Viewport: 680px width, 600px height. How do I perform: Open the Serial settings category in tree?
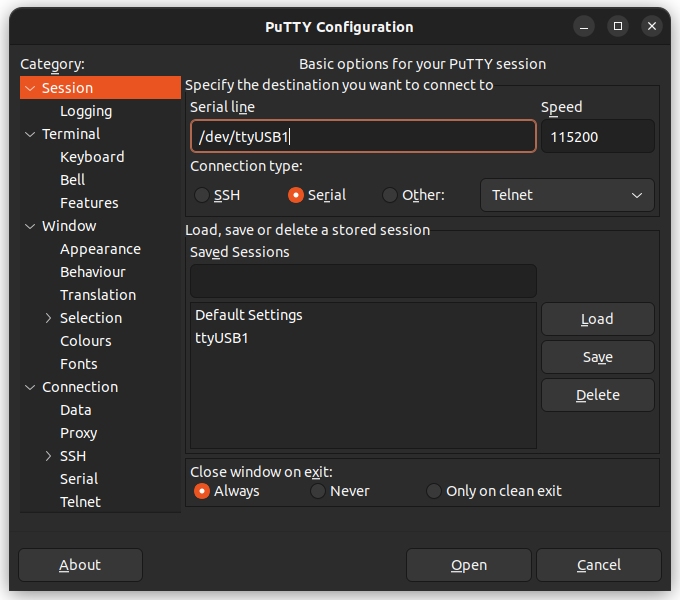79,479
